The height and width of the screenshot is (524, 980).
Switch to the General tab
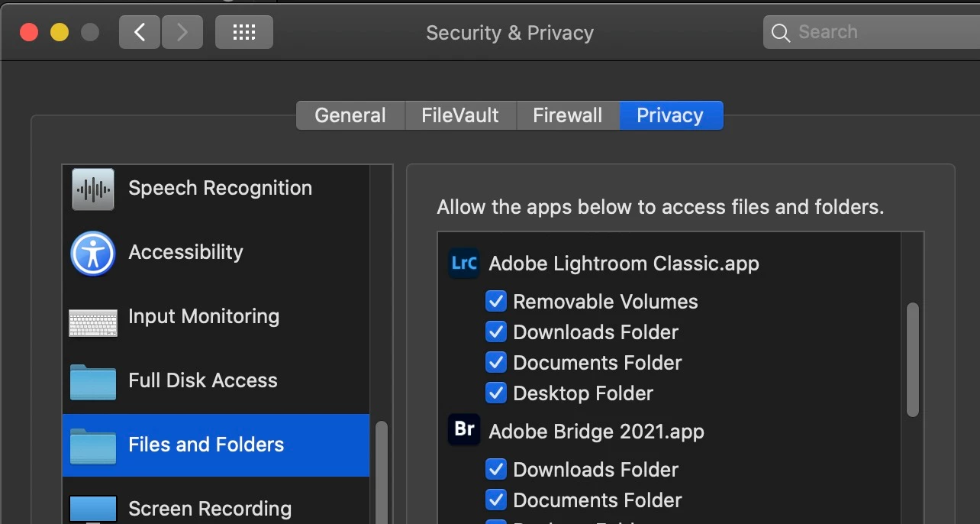click(x=350, y=115)
